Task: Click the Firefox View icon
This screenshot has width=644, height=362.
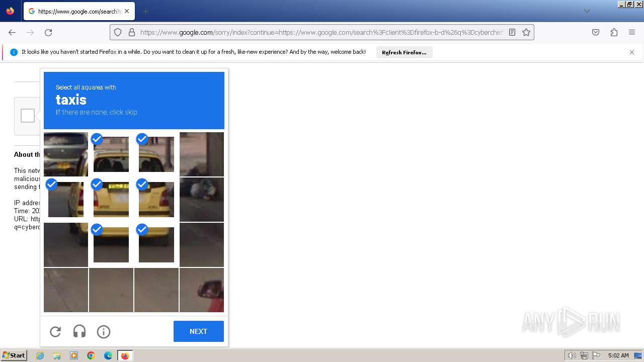Action: pos(10,11)
